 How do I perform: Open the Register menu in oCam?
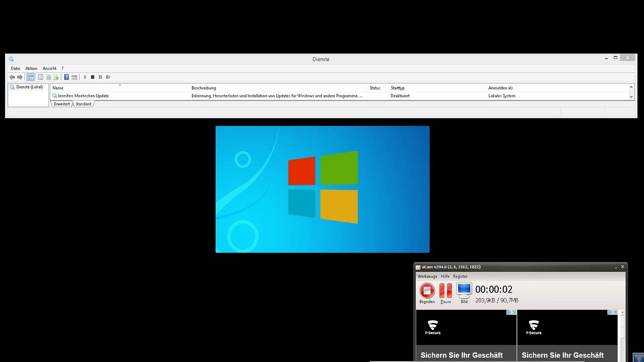click(460, 277)
